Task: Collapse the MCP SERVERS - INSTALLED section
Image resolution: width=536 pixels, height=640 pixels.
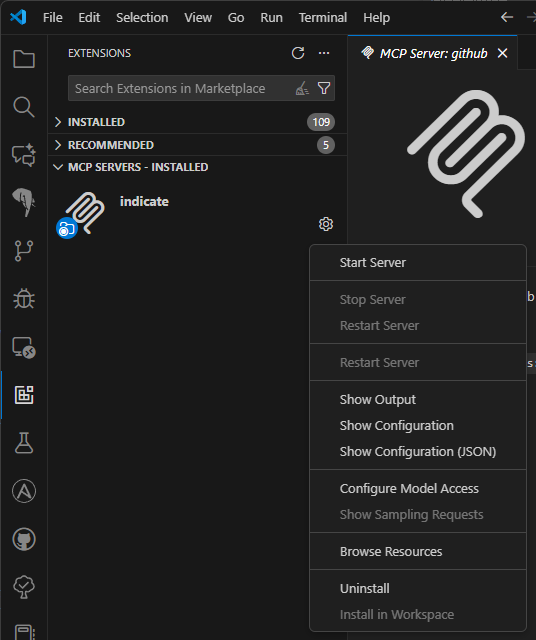Action: point(198,167)
